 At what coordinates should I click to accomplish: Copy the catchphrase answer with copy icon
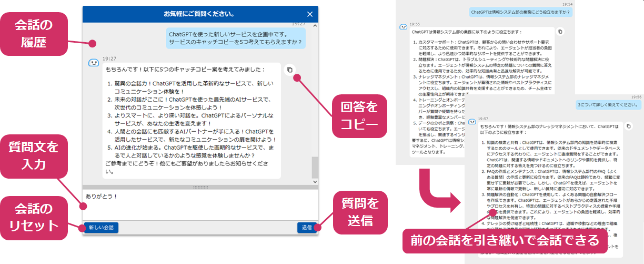tap(290, 70)
